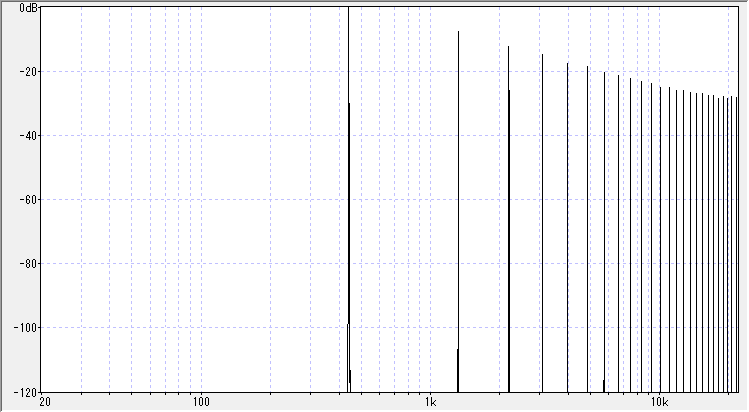The width and height of the screenshot is (749, 412).
Task: Click the -80 level axis label
Action: [x=28, y=264]
